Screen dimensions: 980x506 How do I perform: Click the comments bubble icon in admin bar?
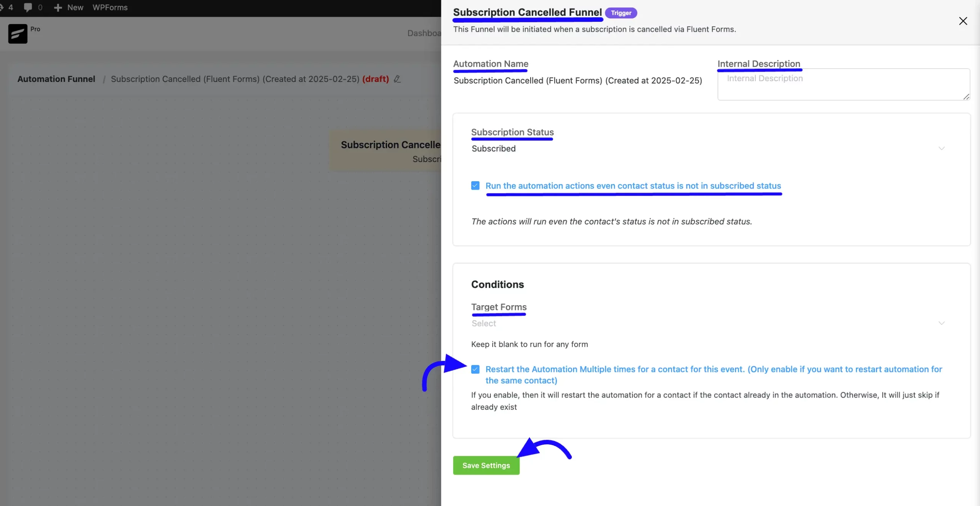point(28,8)
